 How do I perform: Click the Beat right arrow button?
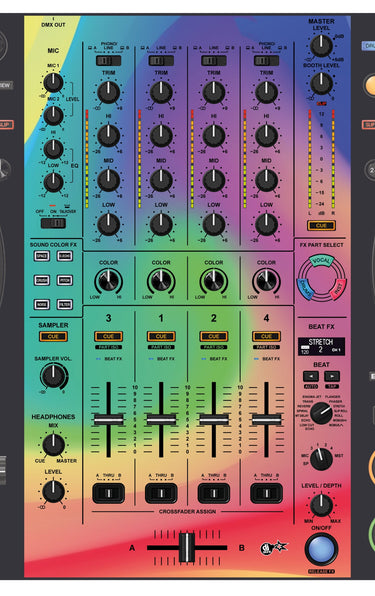click(x=332, y=376)
